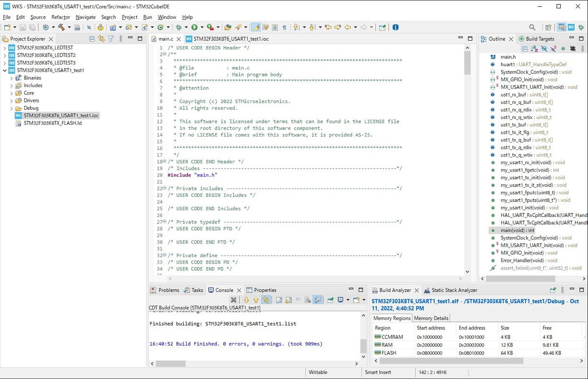
Task: Open STM32F303K8TX_FLASH.ld file
Action: tap(52, 123)
